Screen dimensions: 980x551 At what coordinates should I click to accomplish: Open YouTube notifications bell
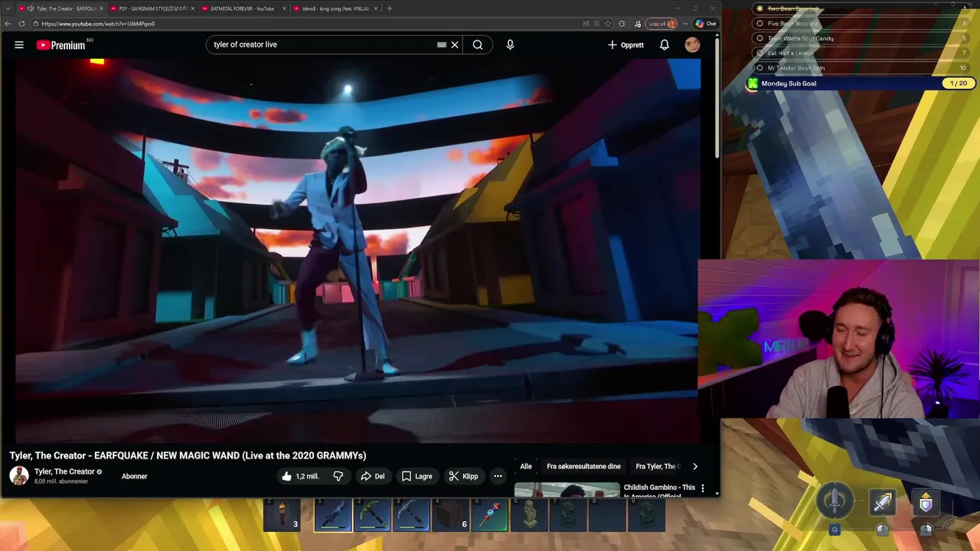point(665,45)
